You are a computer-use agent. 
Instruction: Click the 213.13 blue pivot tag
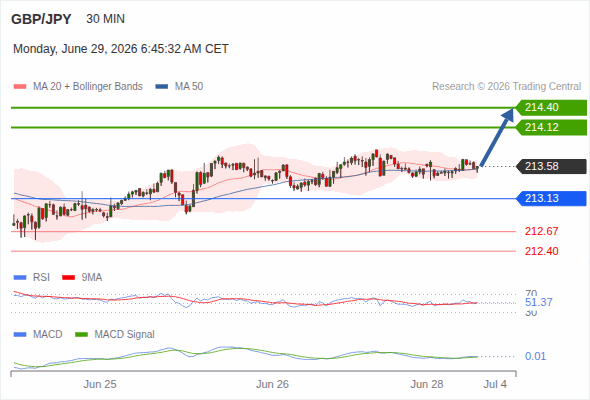click(551, 198)
